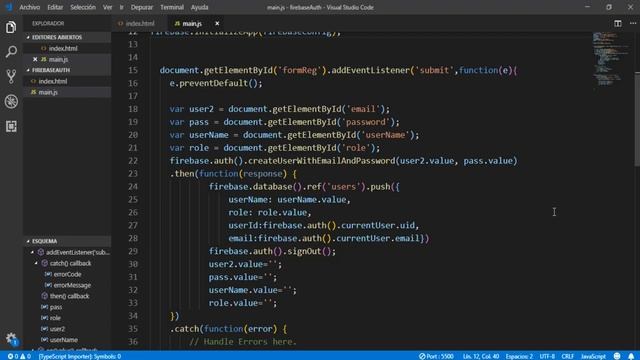Image resolution: width=640 pixels, height=360 pixels.
Task: Open the Archivo menu
Action: point(29,7)
